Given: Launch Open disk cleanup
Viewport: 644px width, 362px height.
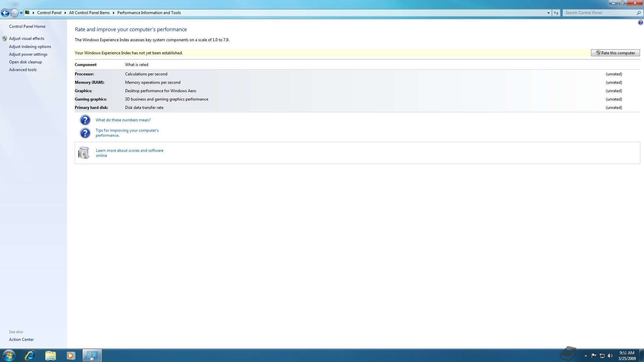Looking at the screenshot, I should point(25,62).
